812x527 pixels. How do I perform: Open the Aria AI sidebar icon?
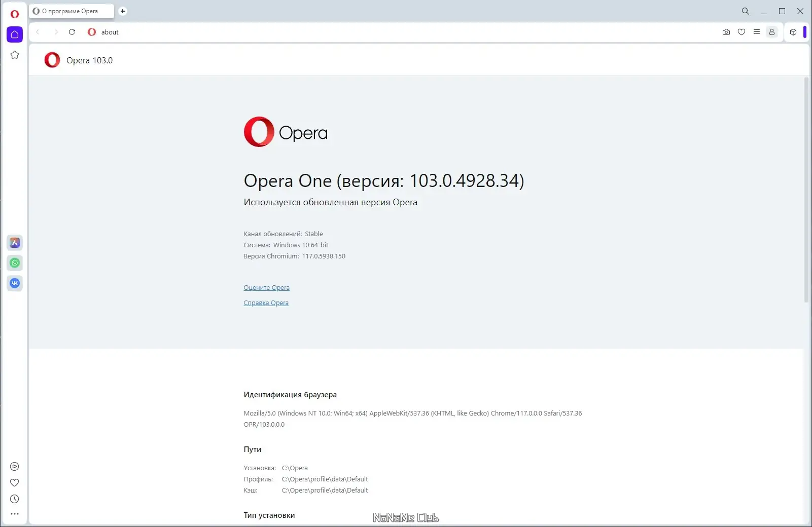tap(15, 243)
